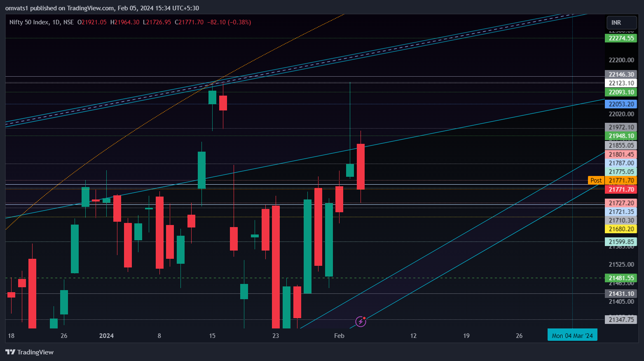Image resolution: width=644 pixels, height=361 pixels.
Task: Click the 22146.30 gray price label
Action: (x=621, y=75)
